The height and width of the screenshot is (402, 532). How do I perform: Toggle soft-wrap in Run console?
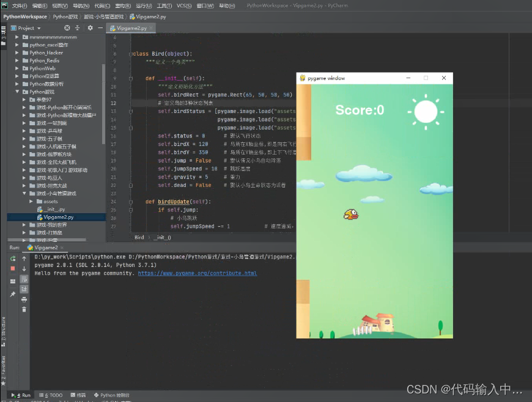[x=24, y=279]
